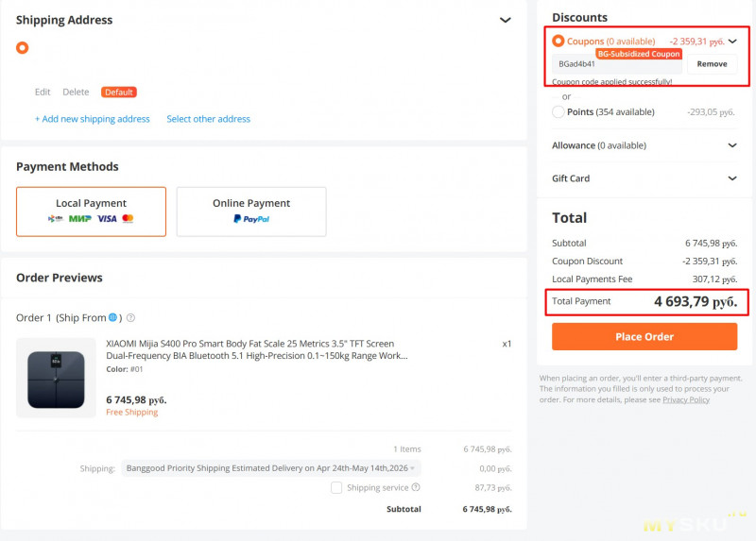Click the Mastercard logo
The width and height of the screenshot is (756, 541).
pyautogui.click(x=128, y=219)
